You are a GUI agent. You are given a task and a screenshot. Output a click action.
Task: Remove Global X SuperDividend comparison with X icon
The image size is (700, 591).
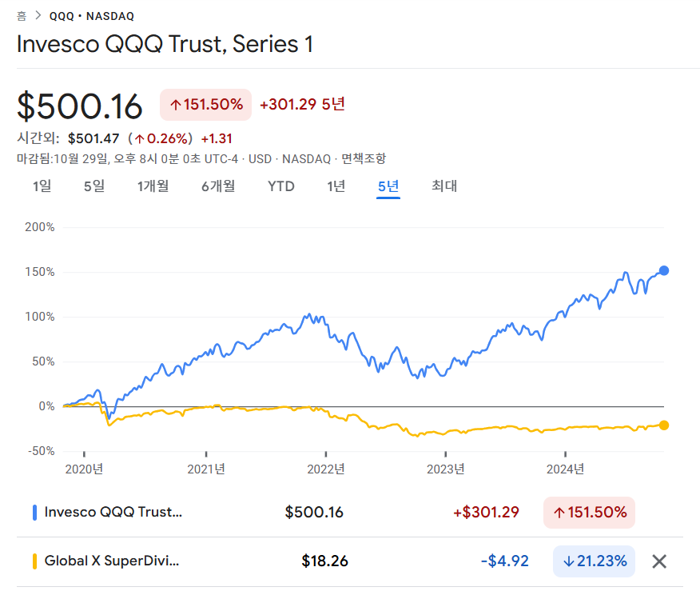tap(659, 561)
